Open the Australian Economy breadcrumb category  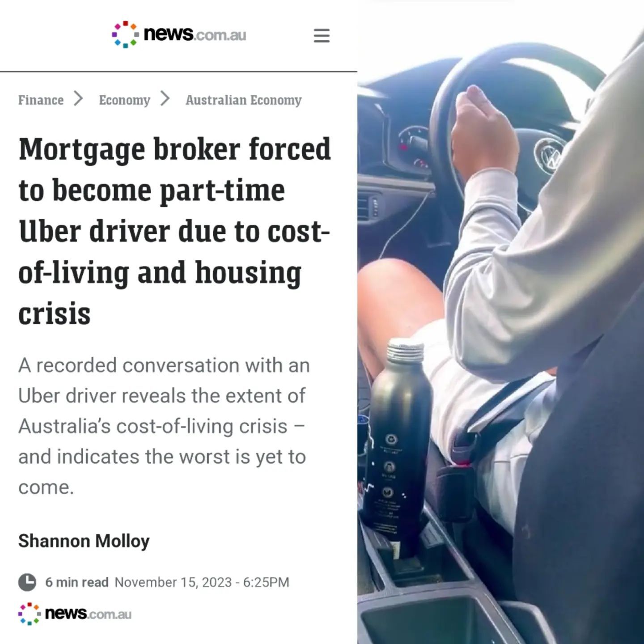244,100
